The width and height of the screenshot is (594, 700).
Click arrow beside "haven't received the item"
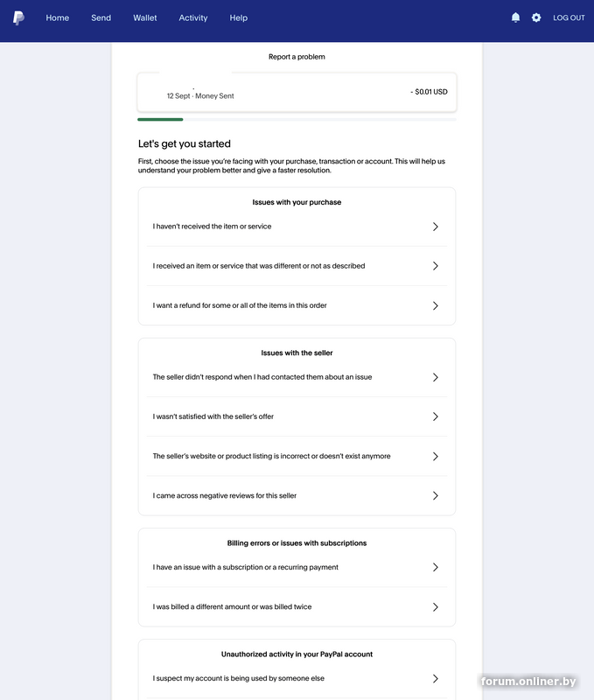(x=435, y=227)
